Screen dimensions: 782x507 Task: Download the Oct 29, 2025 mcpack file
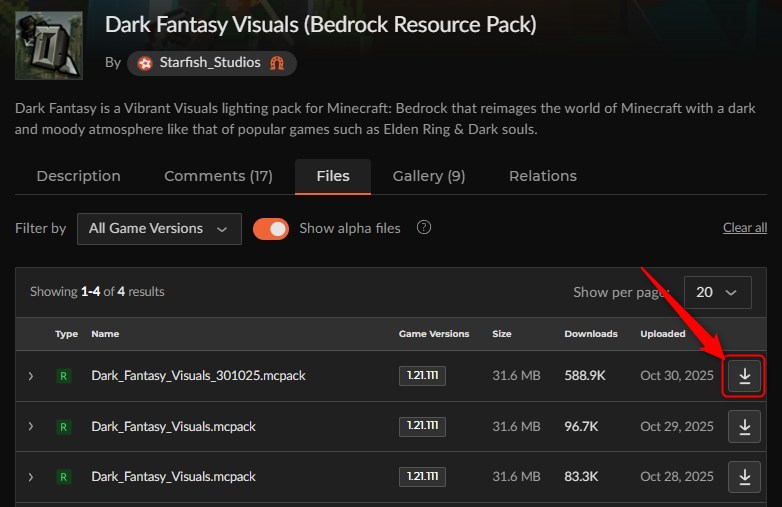coord(744,427)
